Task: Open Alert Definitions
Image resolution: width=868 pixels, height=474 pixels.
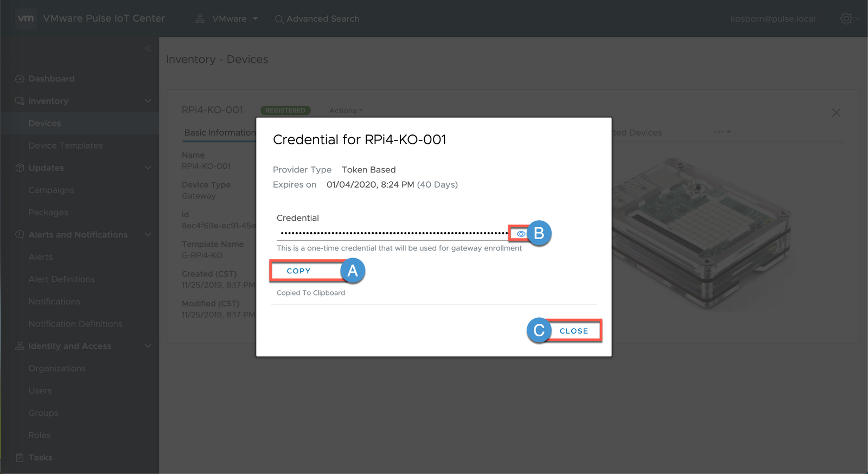Action: (x=62, y=279)
